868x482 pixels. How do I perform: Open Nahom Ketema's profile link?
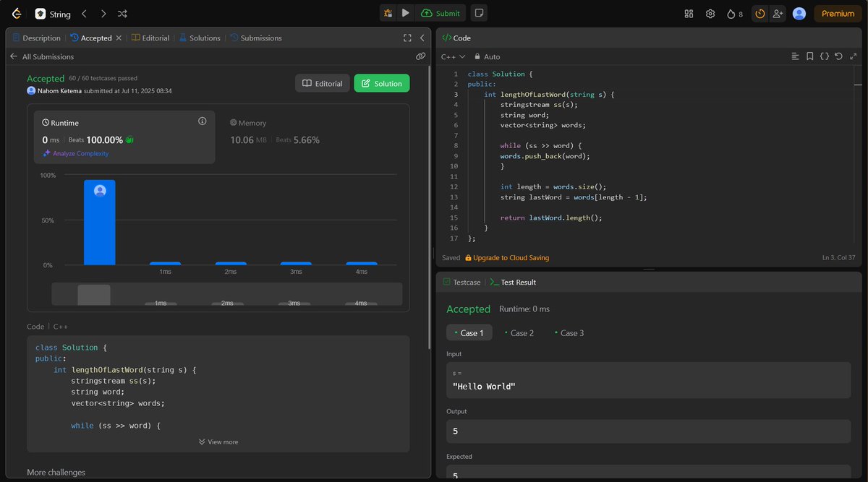click(x=61, y=91)
